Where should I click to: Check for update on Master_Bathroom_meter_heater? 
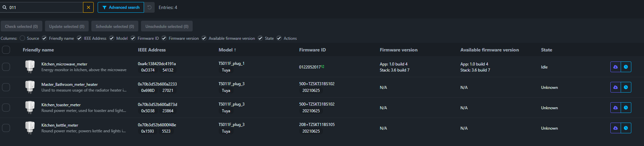coord(615,87)
